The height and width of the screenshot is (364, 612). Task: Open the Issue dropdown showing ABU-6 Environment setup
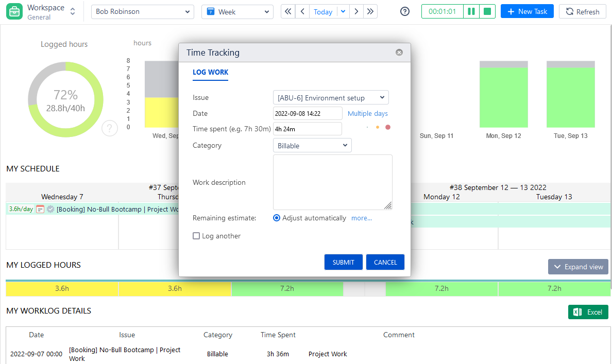point(330,97)
